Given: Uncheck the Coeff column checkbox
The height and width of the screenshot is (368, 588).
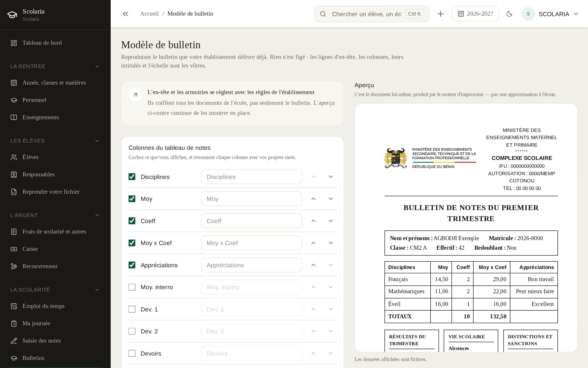Looking at the screenshot, I should pos(132,221).
